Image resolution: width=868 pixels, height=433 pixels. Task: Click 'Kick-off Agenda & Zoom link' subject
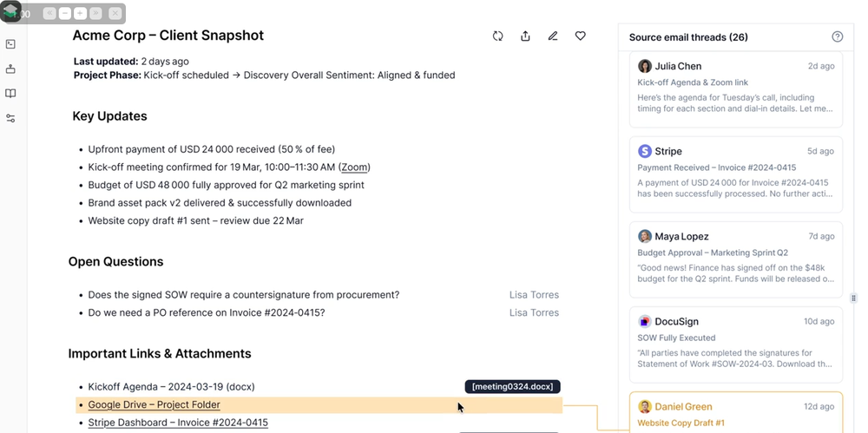693,82
